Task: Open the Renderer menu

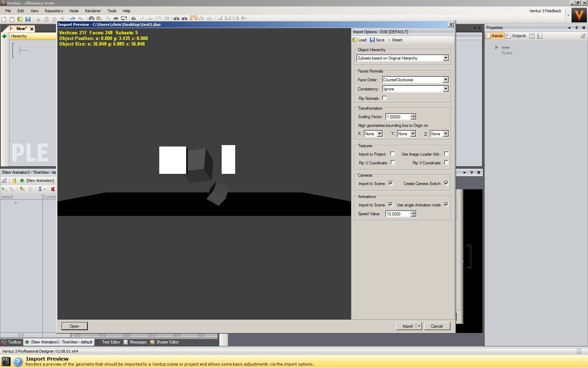Action: tap(93, 11)
